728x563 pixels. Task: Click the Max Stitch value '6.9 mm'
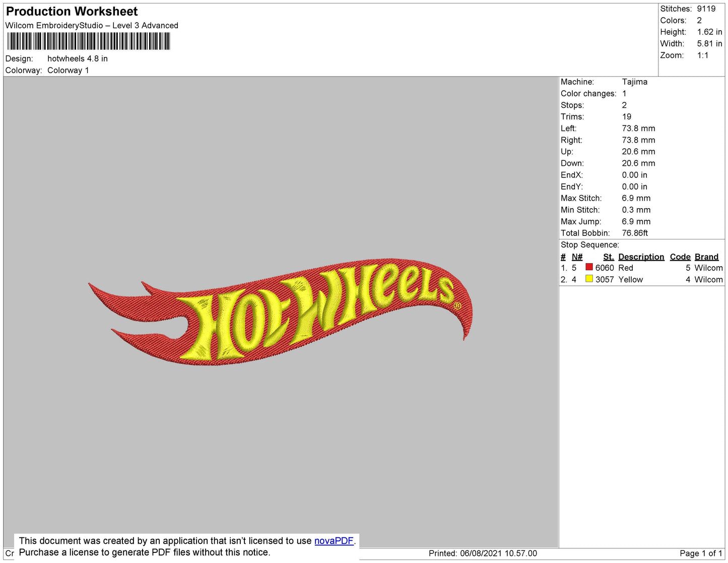point(636,198)
